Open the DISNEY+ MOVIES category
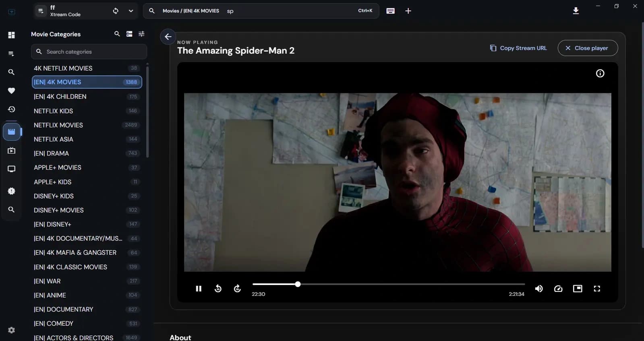The height and width of the screenshot is (341, 644). 87,210
